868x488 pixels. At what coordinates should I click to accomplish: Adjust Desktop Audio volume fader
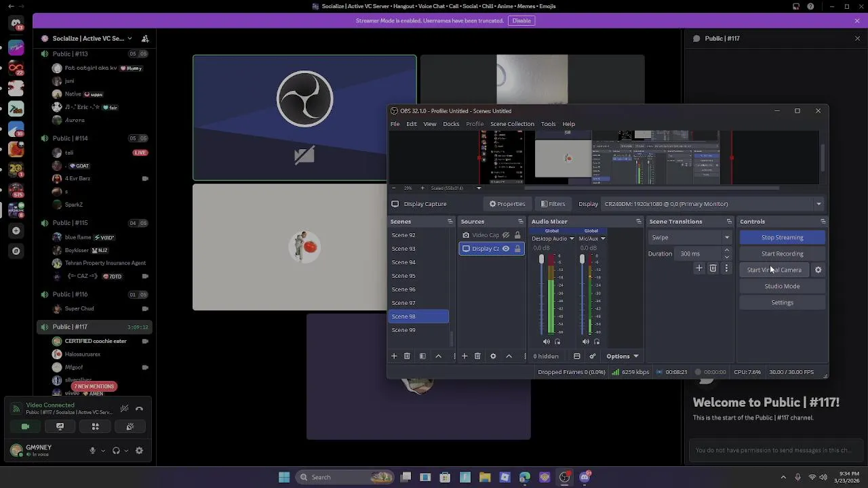(x=541, y=260)
